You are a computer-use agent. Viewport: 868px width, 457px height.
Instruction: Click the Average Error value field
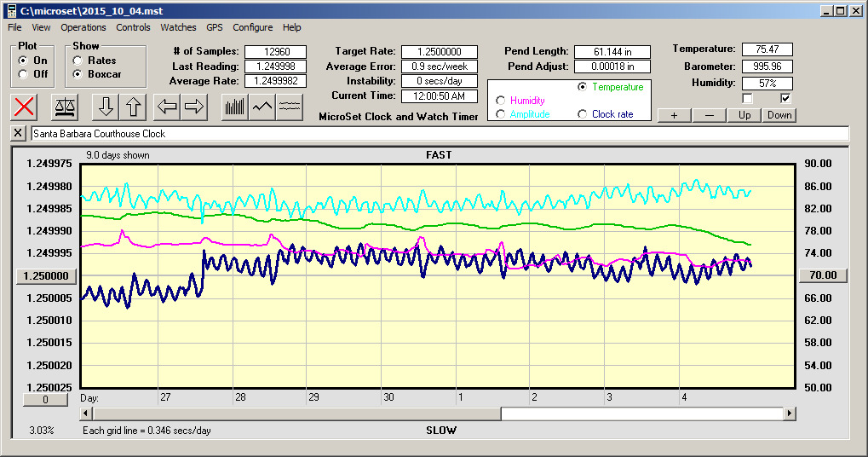pos(440,66)
